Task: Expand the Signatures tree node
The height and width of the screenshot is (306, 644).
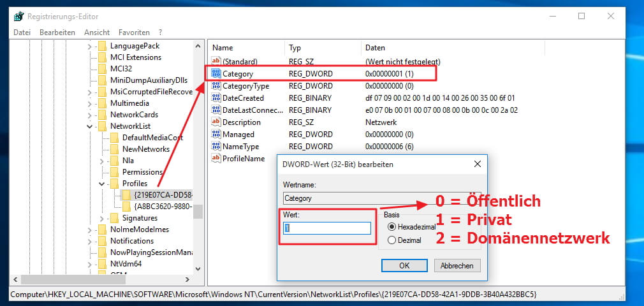Action: pos(102,218)
